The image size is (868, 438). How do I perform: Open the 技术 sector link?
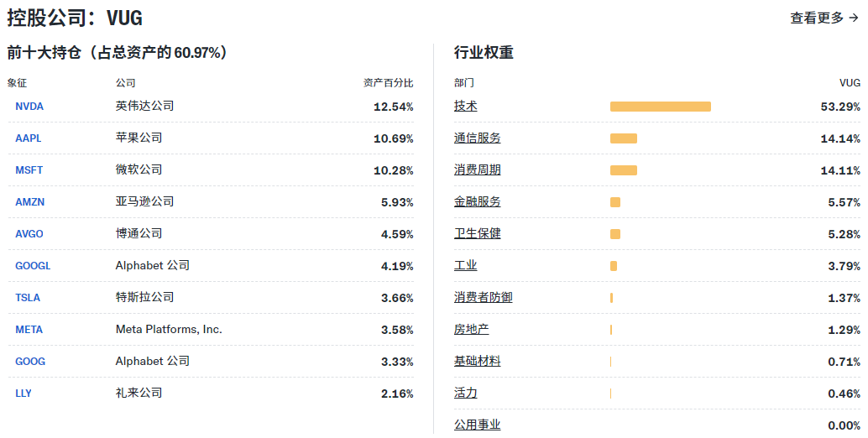(466, 107)
